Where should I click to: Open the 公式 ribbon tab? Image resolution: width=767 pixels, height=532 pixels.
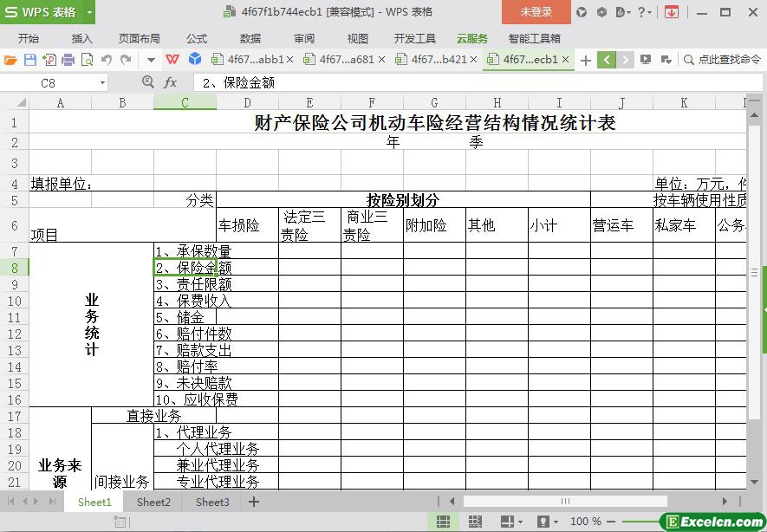coord(197,39)
